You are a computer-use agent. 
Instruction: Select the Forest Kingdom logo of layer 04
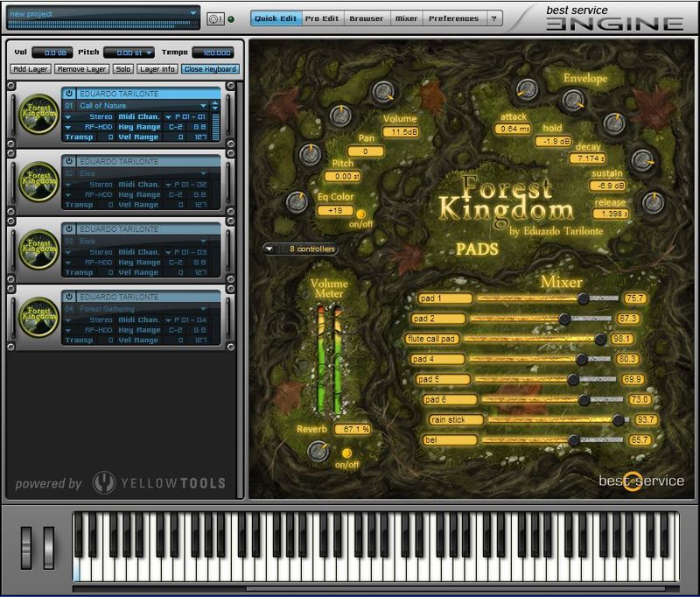[39, 316]
